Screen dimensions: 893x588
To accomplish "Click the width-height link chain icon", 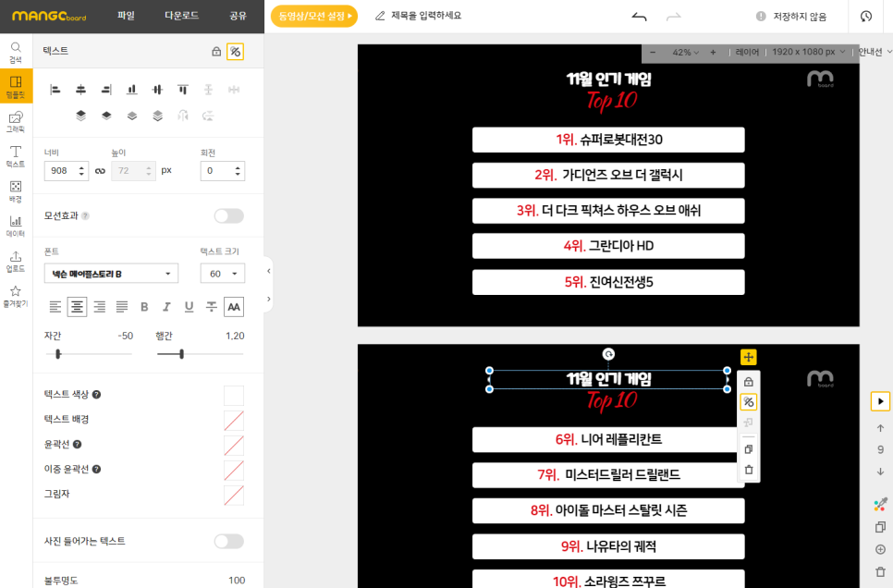I will (100, 171).
